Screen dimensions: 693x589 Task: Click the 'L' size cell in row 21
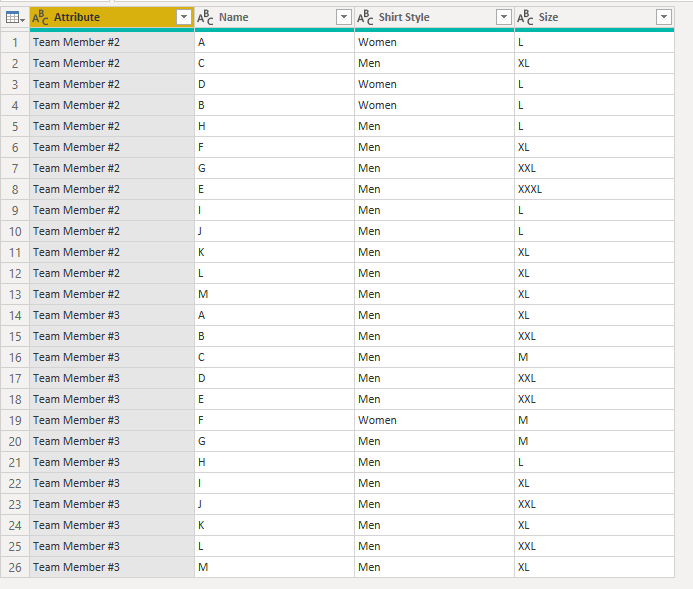[x=594, y=462]
